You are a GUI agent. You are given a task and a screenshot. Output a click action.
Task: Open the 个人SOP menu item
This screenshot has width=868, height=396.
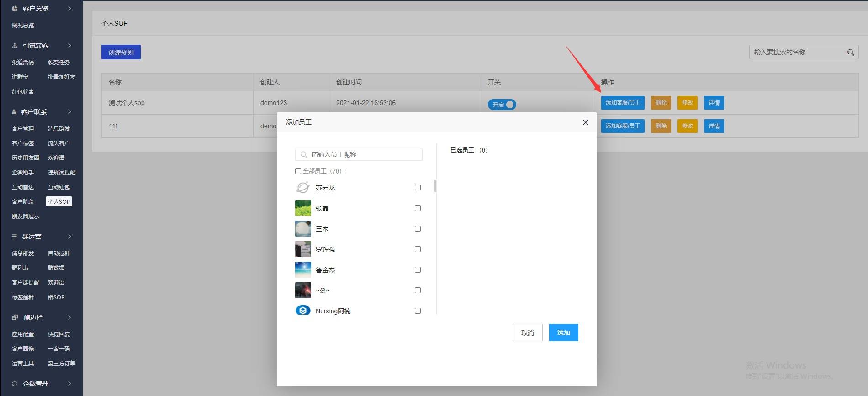pos(59,201)
